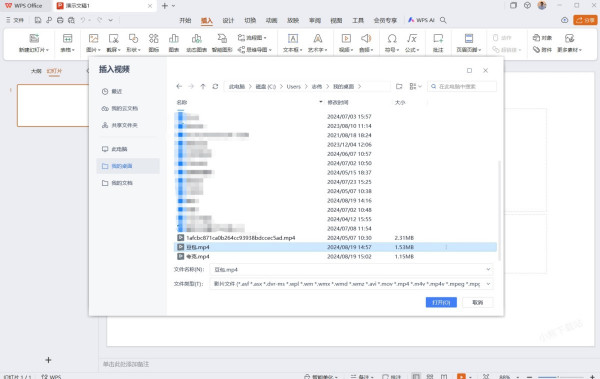Screen dimensions: 600x379
Task: Click the new folder icon in dialog
Action: click(x=399, y=87)
